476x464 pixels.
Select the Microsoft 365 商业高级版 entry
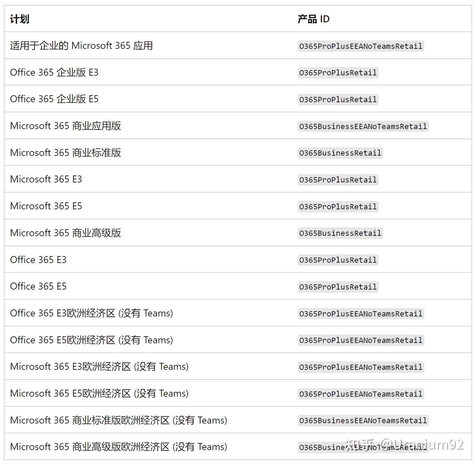pos(66,233)
